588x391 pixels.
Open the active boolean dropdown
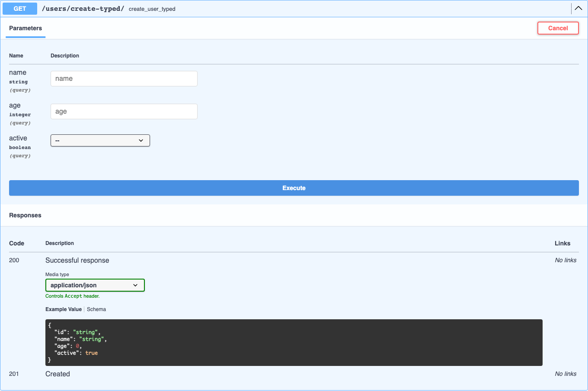click(100, 140)
